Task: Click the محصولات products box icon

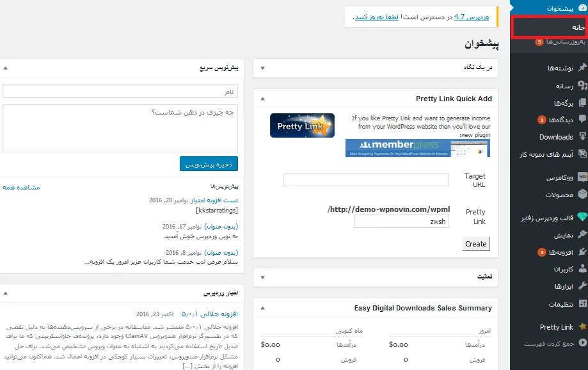Action: (x=582, y=194)
